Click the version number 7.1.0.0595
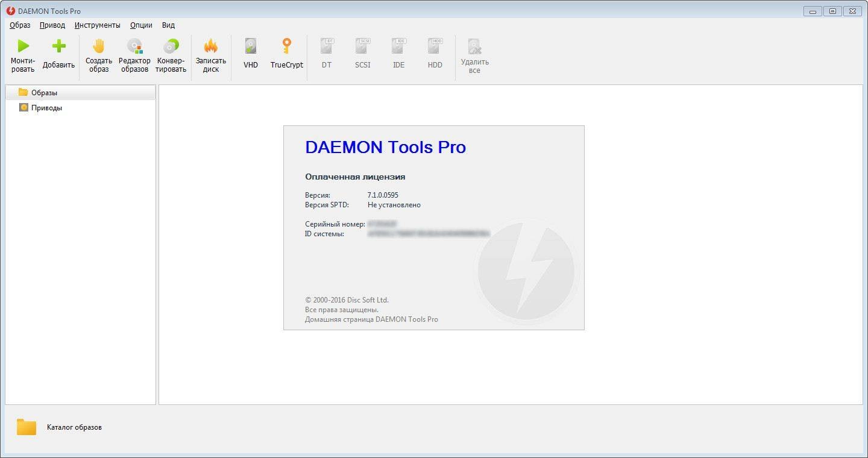 coord(383,195)
